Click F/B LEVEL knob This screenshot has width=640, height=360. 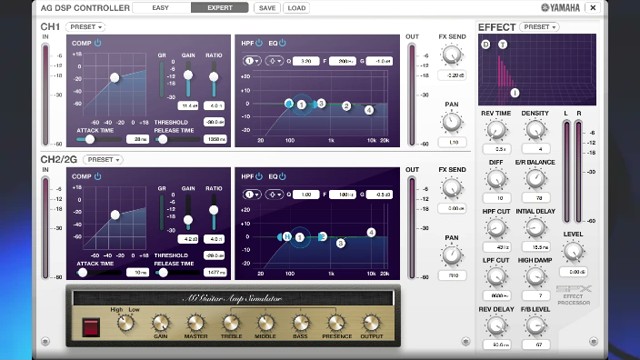click(535, 327)
